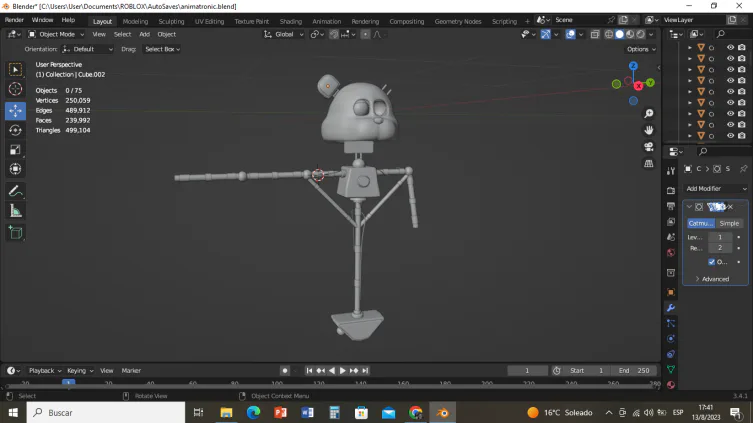This screenshot has height=423, width=753.
Task: Toggle viewport overlays button
Action: [570, 34]
